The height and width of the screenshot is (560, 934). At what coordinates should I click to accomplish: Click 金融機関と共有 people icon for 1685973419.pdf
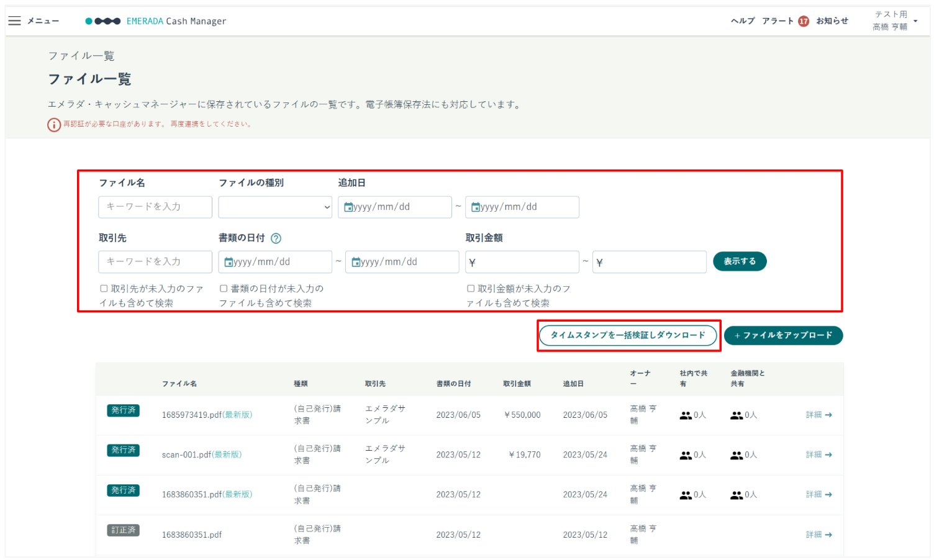[x=737, y=415]
